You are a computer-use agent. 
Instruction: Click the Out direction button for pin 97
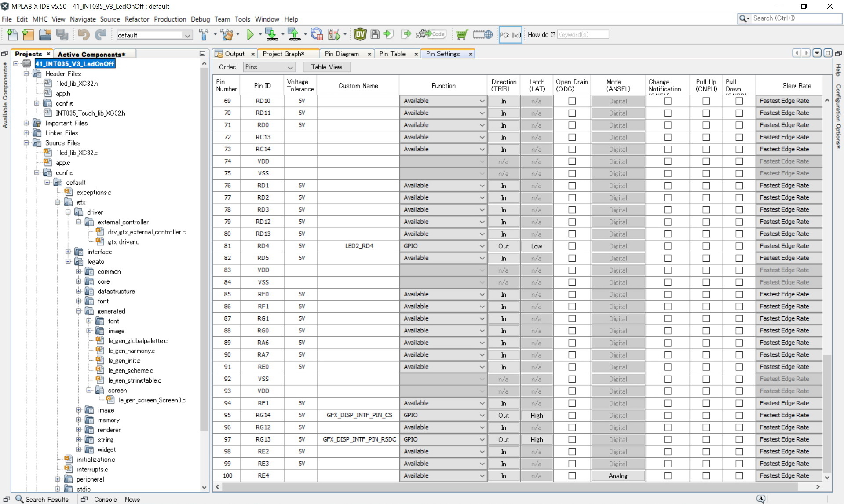(503, 440)
